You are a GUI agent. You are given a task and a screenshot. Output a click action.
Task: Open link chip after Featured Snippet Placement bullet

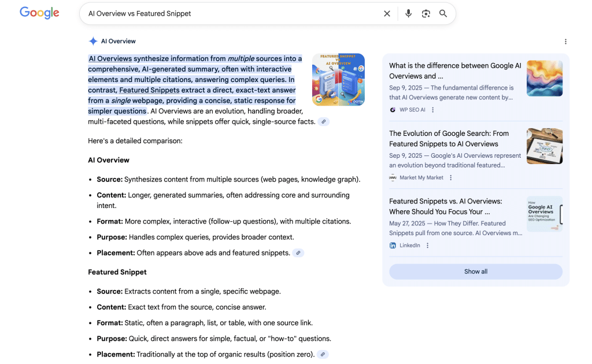pos(323,355)
